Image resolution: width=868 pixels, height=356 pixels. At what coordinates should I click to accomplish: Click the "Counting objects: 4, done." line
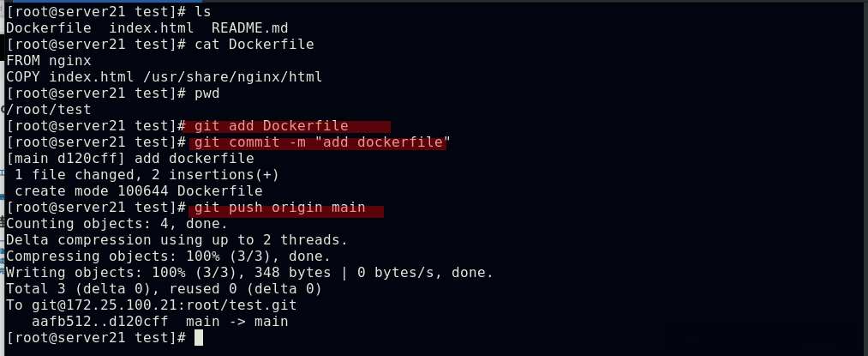(117, 224)
